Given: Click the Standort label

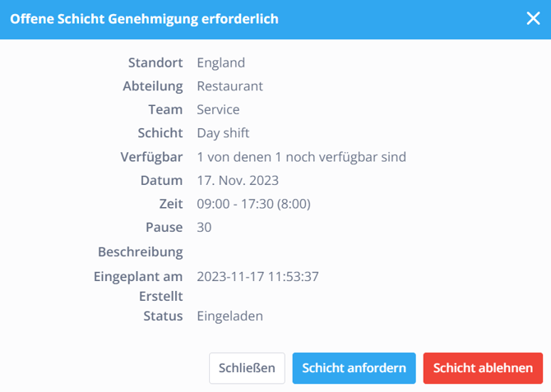Looking at the screenshot, I should [x=155, y=62].
